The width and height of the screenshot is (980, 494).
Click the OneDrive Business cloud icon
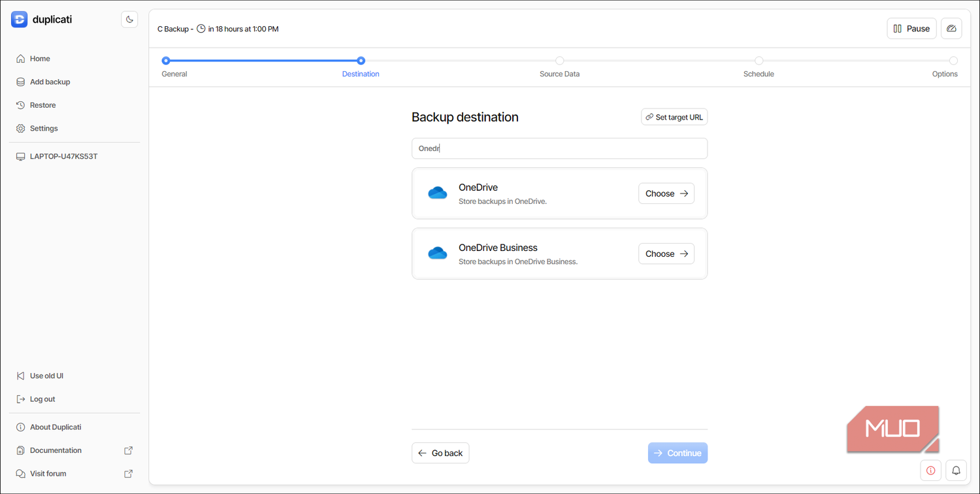click(x=437, y=253)
